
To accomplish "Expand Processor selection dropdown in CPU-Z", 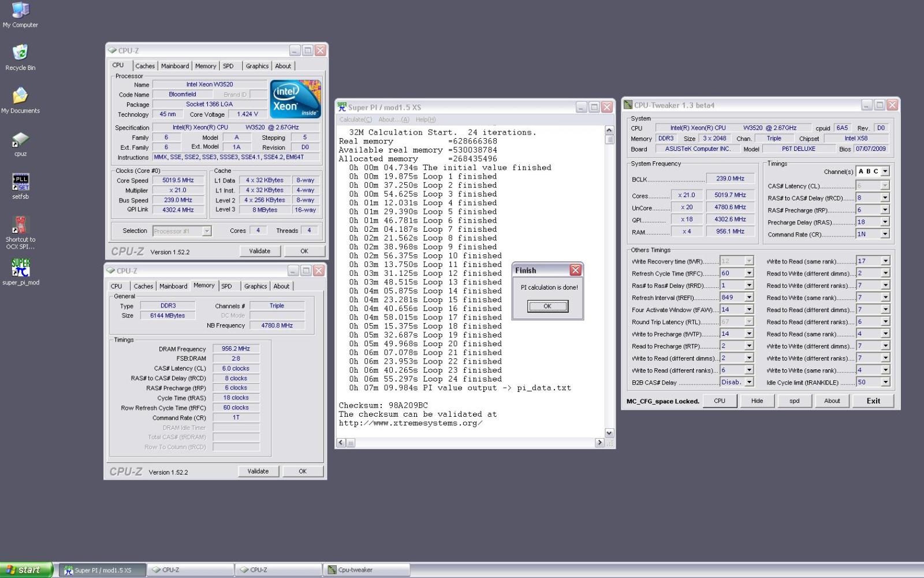I will click(207, 231).
